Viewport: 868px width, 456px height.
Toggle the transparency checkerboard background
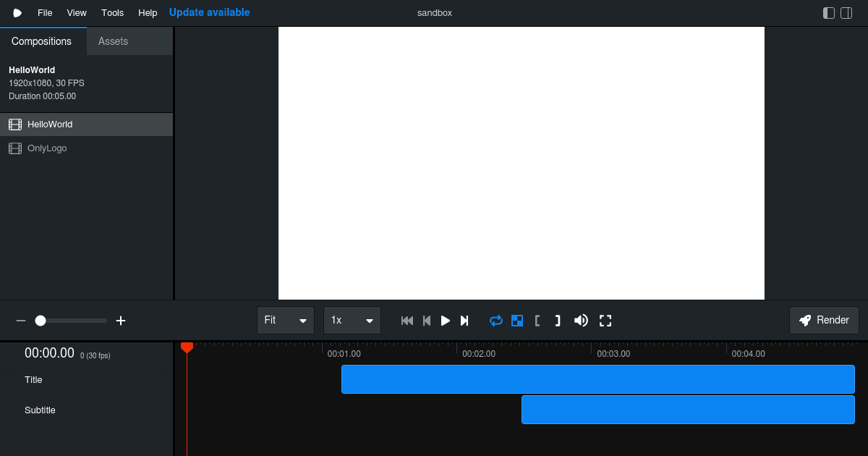click(517, 320)
